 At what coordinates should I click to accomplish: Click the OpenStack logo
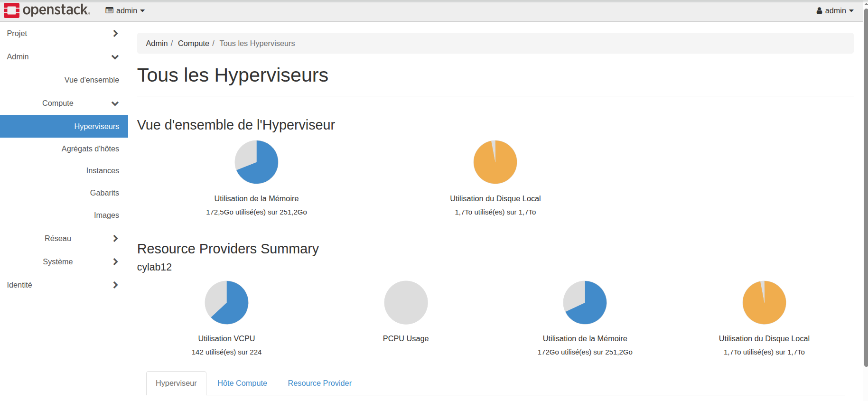point(47,10)
